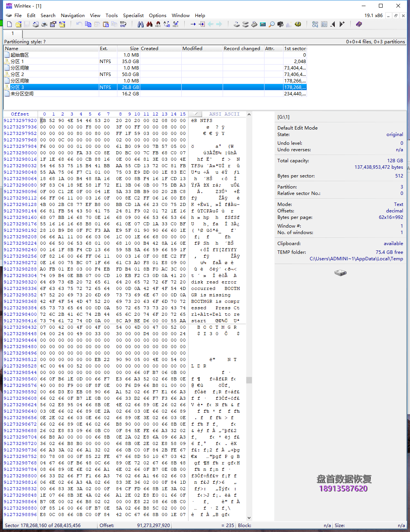Image resolution: width=410 pixels, height=532 pixels.
Task: Click the Go To Offset arrow icon
Action: (x=193, y=24)
